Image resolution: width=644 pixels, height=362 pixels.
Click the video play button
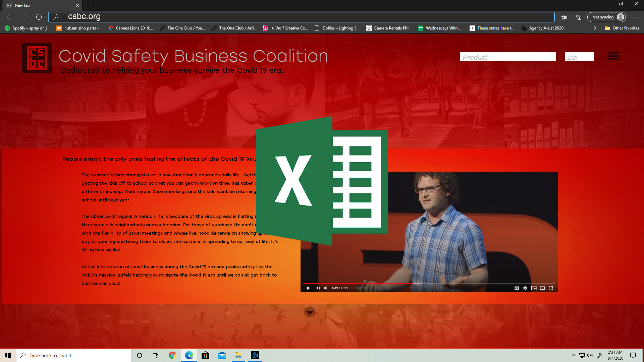(x=308, y=288)
